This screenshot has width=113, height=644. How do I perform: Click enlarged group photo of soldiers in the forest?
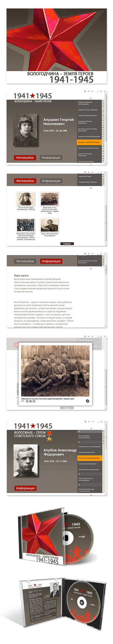pyautogui.click(x=55, y=371)
